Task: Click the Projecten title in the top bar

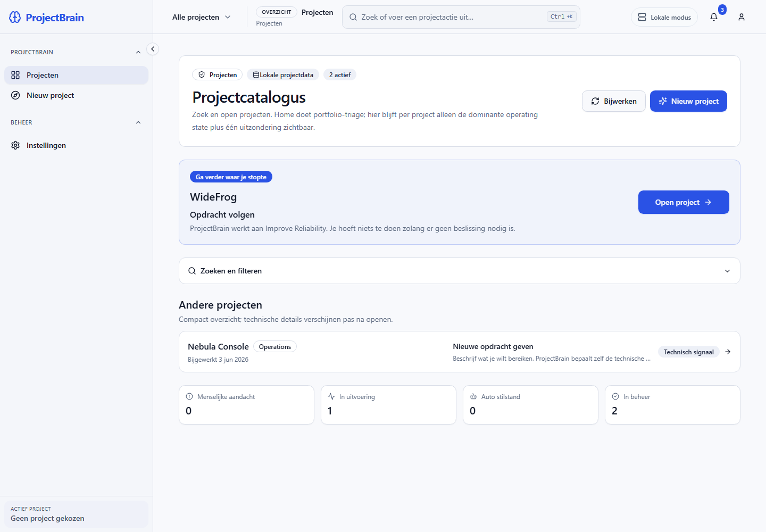Action: tap(318, 12)
